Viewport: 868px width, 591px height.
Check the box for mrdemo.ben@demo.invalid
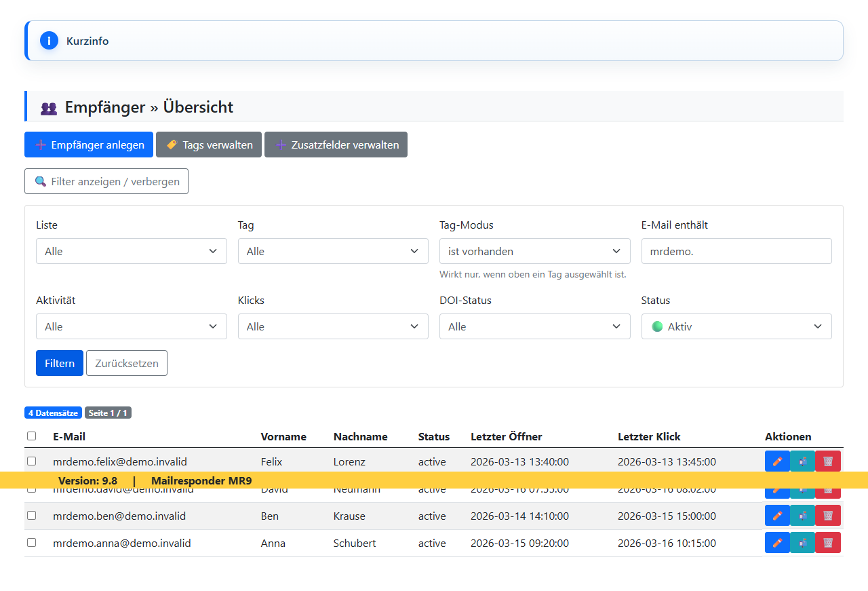pyautogui.click(x=31, y=516)
